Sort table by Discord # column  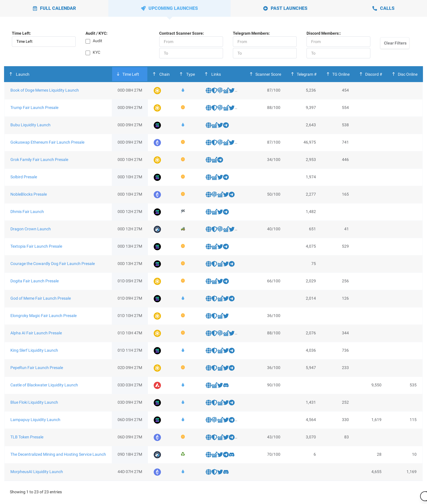coord(371,74)
